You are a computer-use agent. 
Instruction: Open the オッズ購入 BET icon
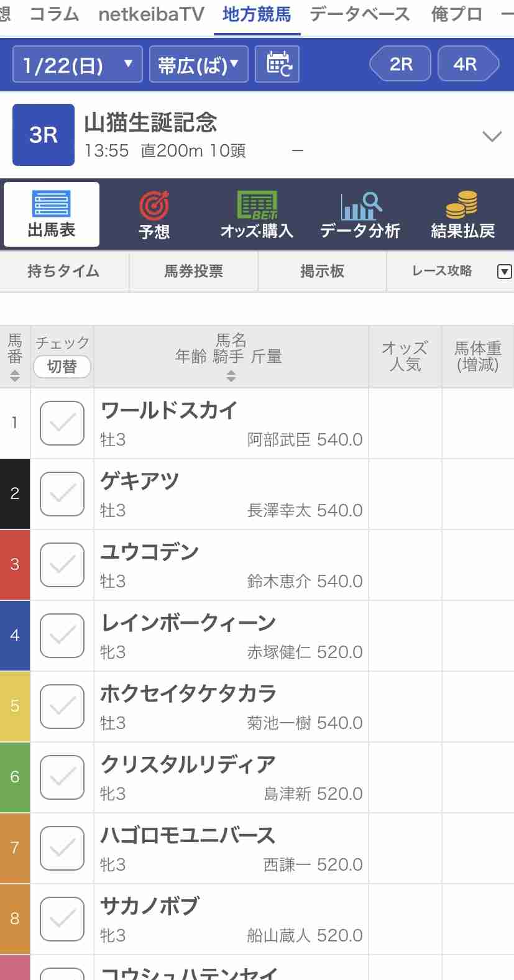[257, 205]
